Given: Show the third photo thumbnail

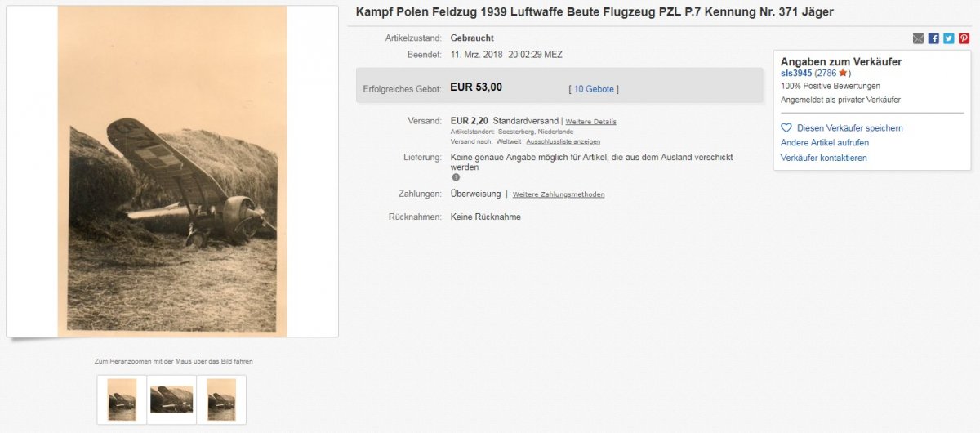Looking at the screenshot, I should pos(221,400).
